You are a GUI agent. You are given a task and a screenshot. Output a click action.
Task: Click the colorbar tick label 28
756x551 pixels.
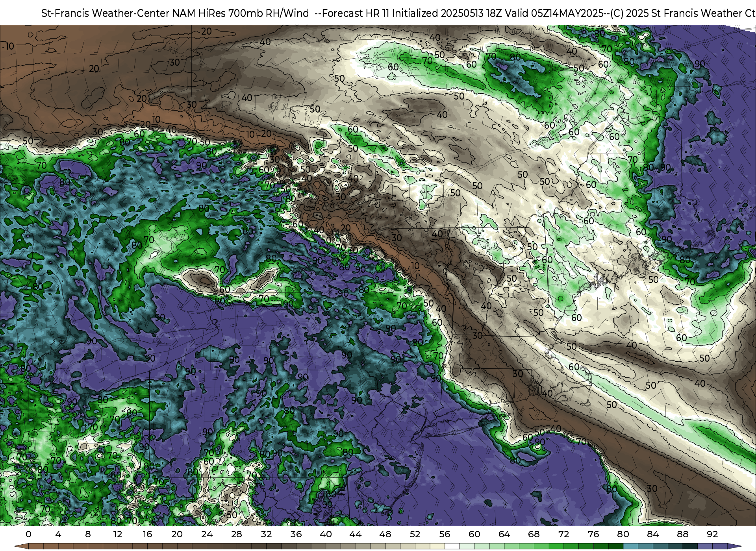click(237, 534)
